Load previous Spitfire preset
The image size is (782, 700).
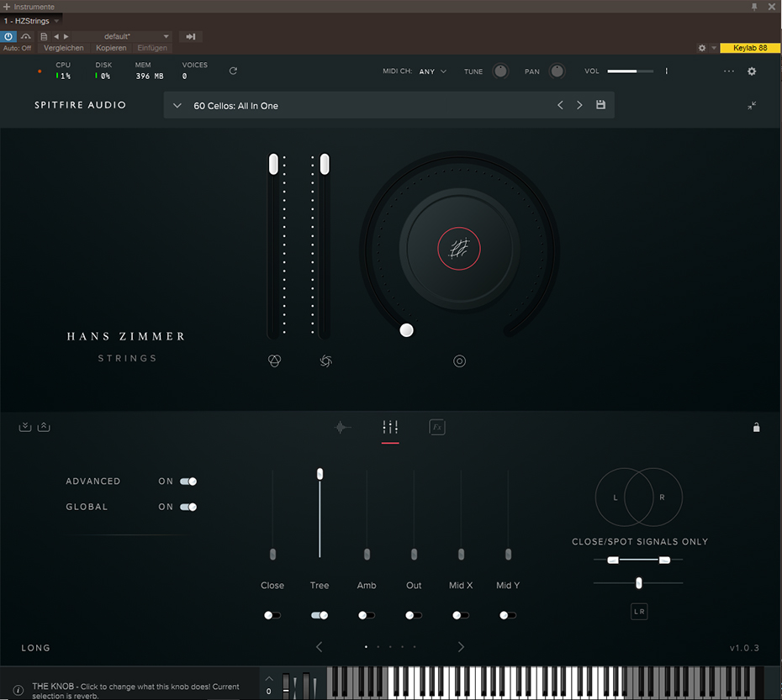[x=560, y=105]
